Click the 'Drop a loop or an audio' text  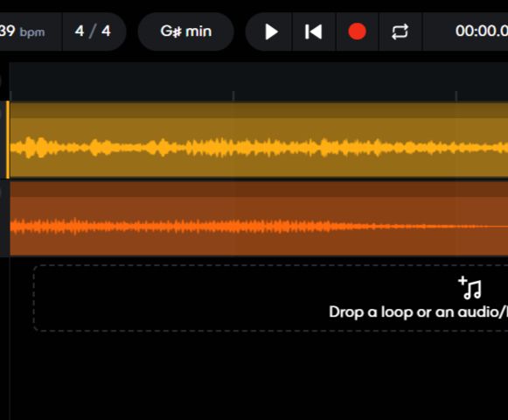click(418, 312)
